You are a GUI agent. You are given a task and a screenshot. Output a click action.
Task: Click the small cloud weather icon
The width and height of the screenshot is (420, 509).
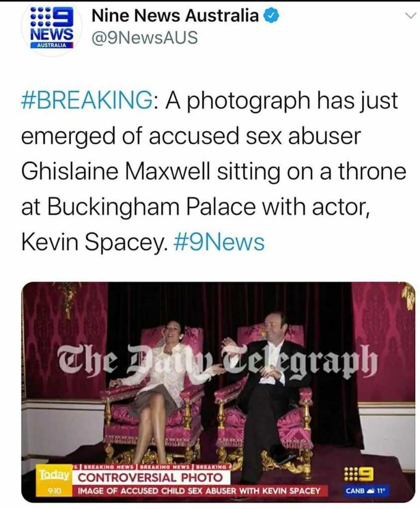pyautogui.click(x=370, y=491)
